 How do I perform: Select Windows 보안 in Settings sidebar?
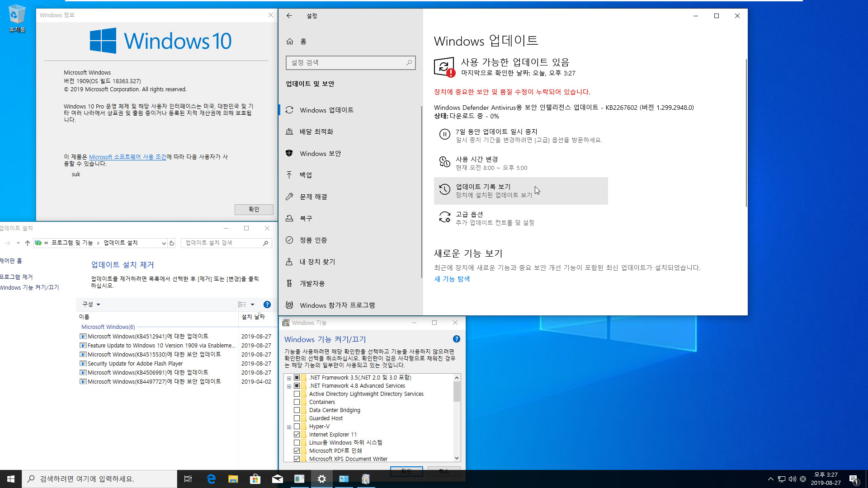(350, 154)
